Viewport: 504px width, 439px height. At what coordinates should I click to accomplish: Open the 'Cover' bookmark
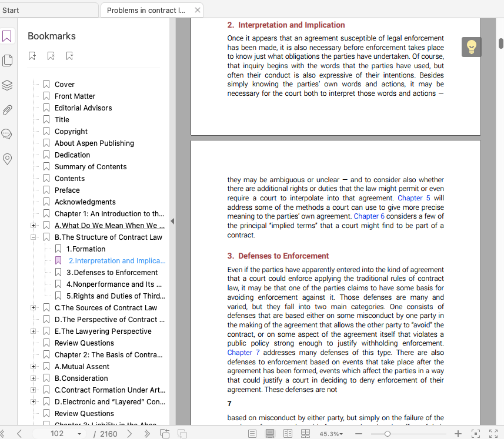(x=65, y=85)
